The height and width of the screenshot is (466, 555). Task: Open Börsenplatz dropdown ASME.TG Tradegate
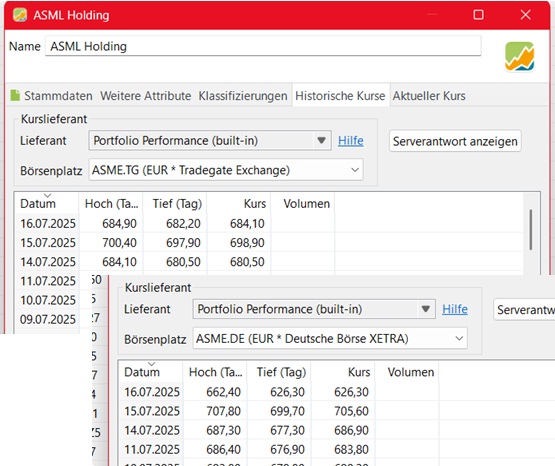tap(226, 170)
